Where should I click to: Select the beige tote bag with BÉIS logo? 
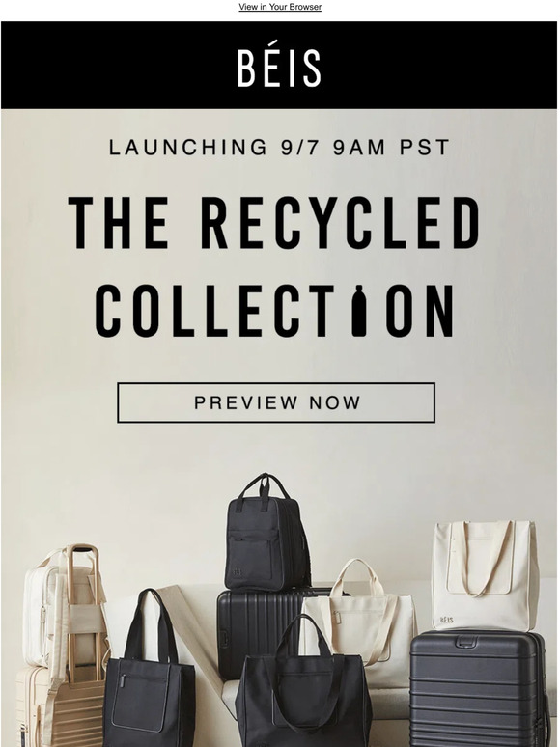click(485, 574)
